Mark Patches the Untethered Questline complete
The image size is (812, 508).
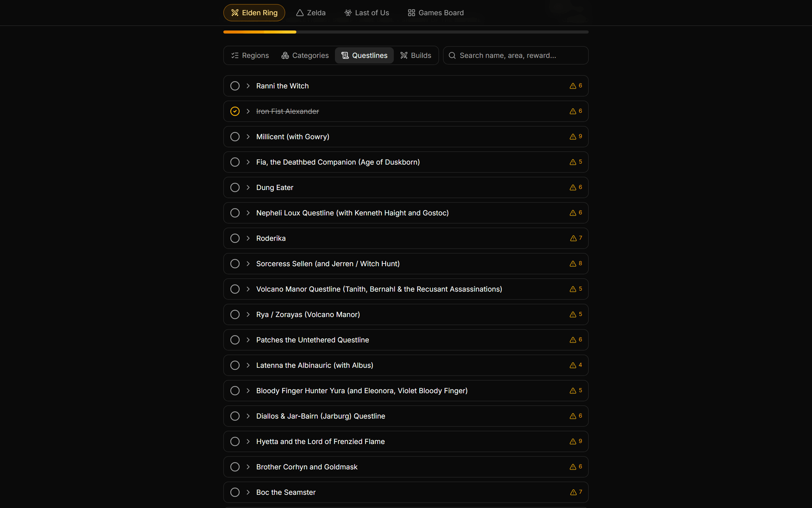pyautogui.click(x=235, y=340)
